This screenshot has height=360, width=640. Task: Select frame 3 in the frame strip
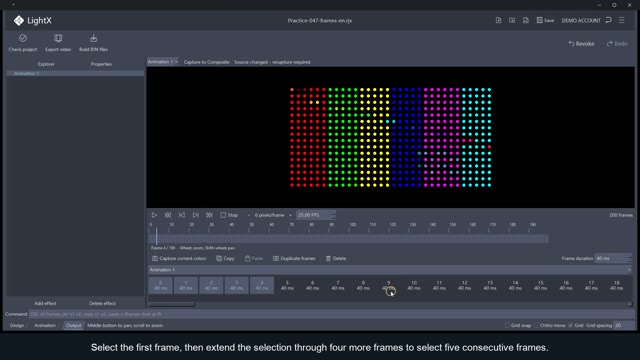pos(236,285)
